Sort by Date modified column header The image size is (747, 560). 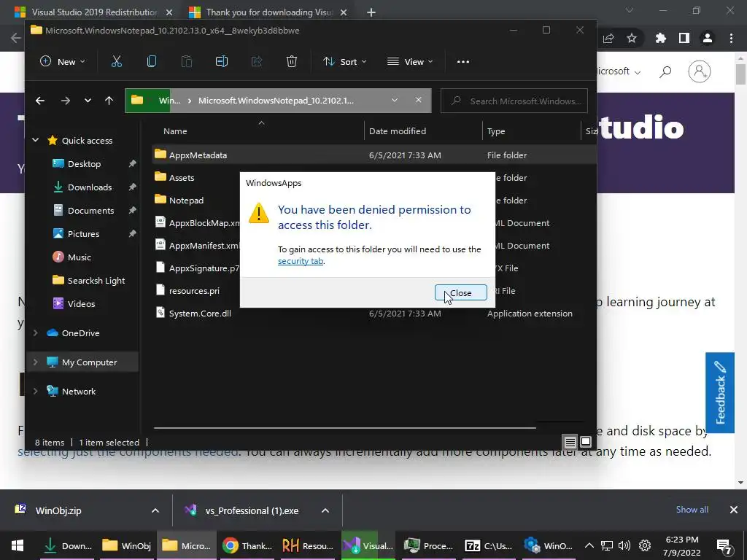click(398, 131)
